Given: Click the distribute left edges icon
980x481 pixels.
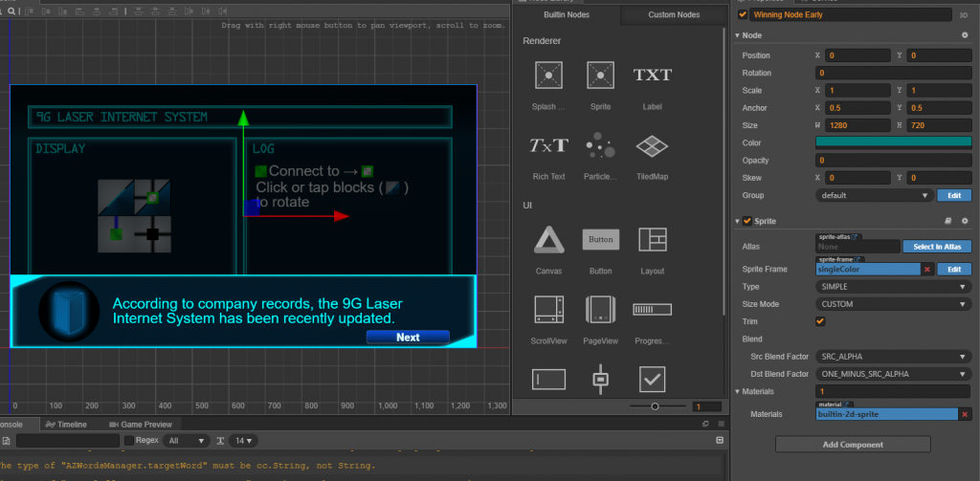Looking at the screenshot, I should (x=189, y=11).
